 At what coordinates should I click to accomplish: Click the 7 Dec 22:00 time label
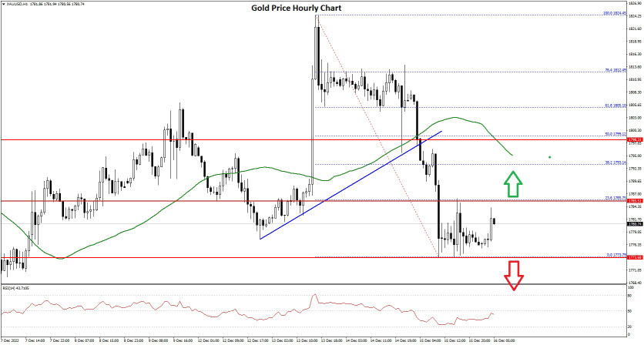click(59, 340)
